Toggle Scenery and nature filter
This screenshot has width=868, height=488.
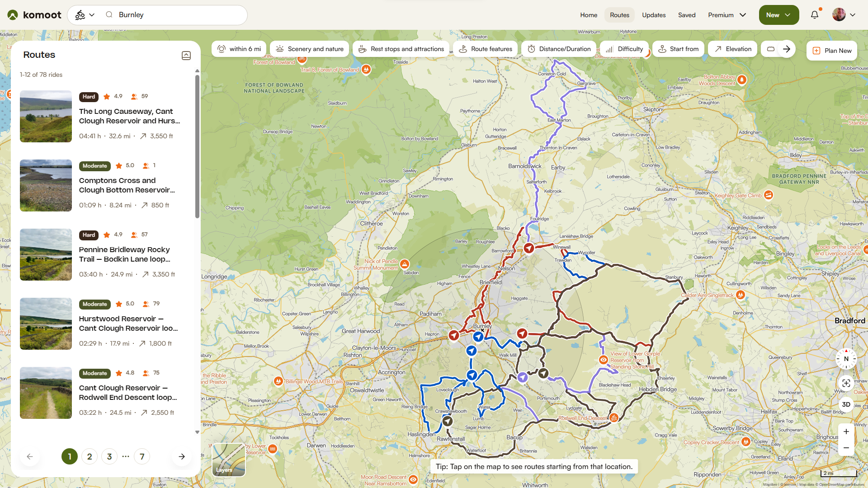click(310, 49)
